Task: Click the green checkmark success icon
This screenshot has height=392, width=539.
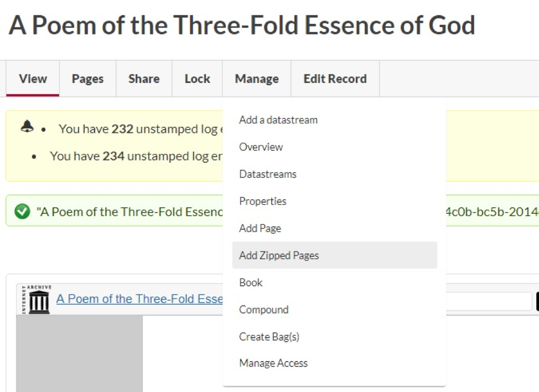Action: click(22, 211)
